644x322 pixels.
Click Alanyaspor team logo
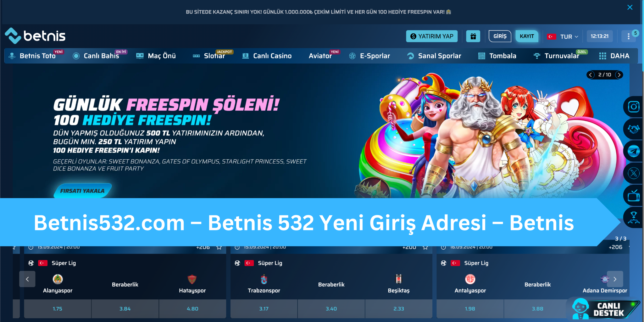click(x=58, y=279)
